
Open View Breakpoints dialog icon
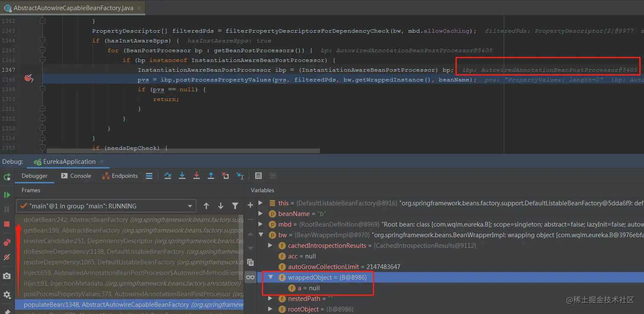[x=7, y=243]
